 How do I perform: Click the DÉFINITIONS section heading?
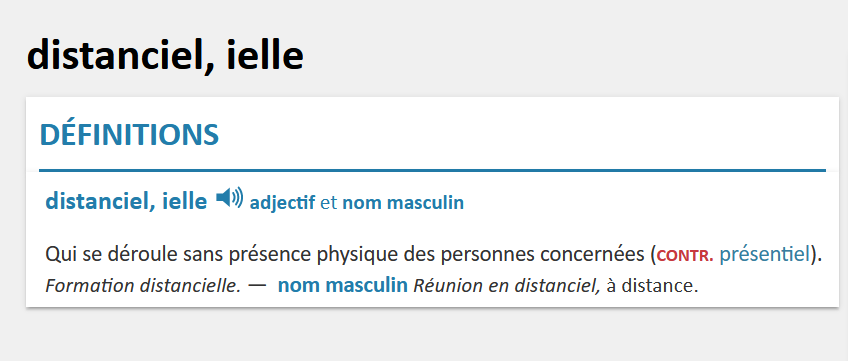coord(129,135)
